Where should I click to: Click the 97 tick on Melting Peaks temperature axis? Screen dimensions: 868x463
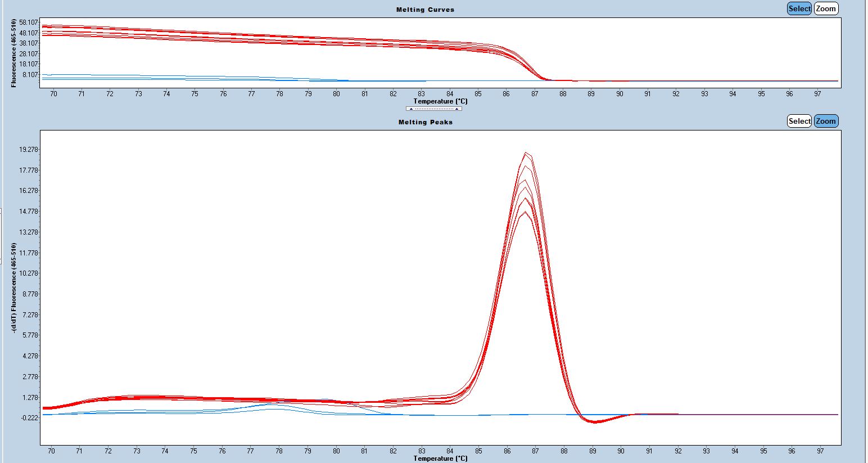pos(820,451)
